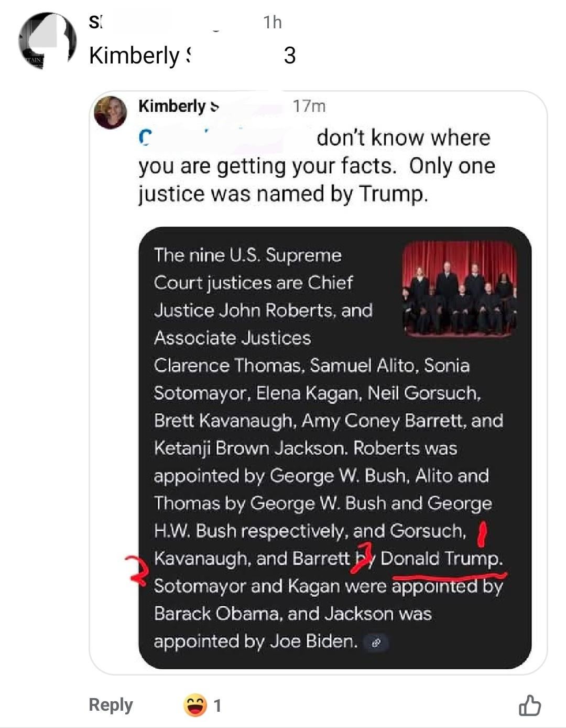Open the reaction count next to emoji

tap(217, 706)
